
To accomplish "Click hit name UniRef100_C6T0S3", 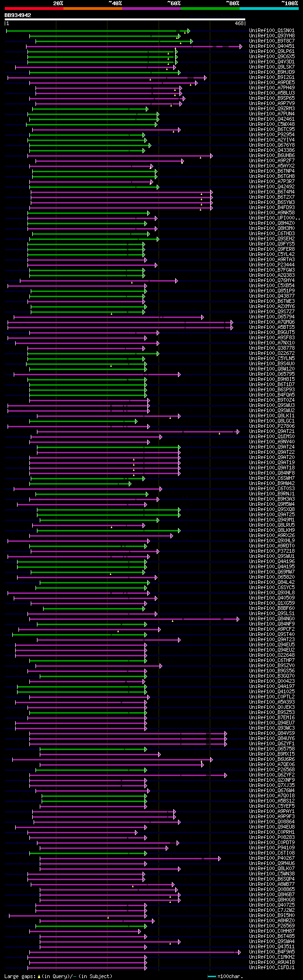I will click(x=272, y=488).
